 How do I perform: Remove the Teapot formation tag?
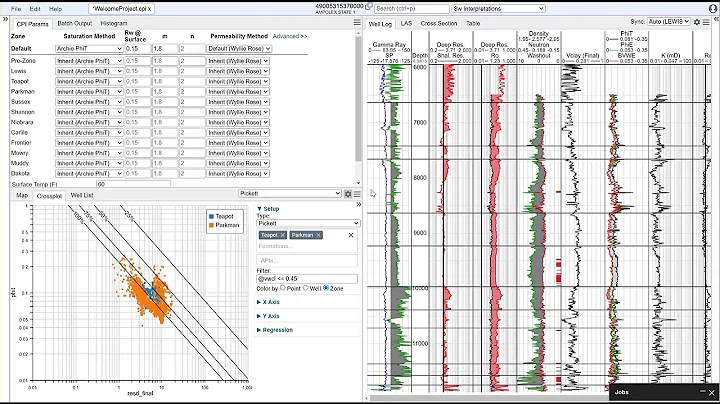coord(282,235)
